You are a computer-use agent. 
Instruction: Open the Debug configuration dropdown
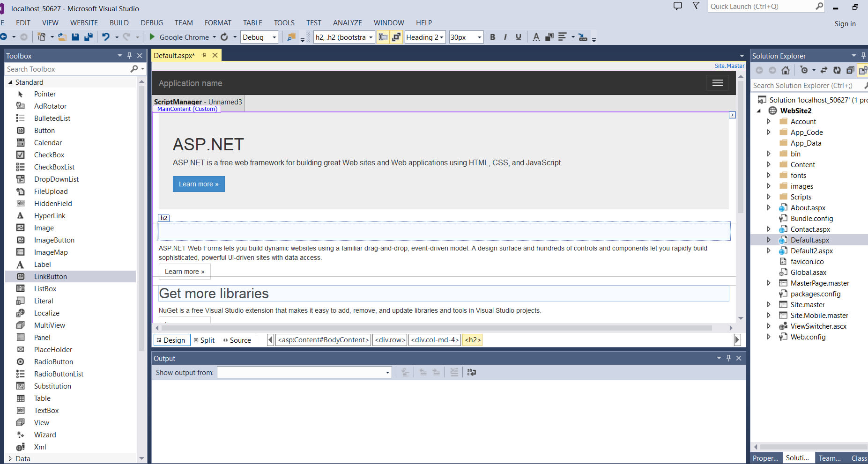(x=274, y=37)
